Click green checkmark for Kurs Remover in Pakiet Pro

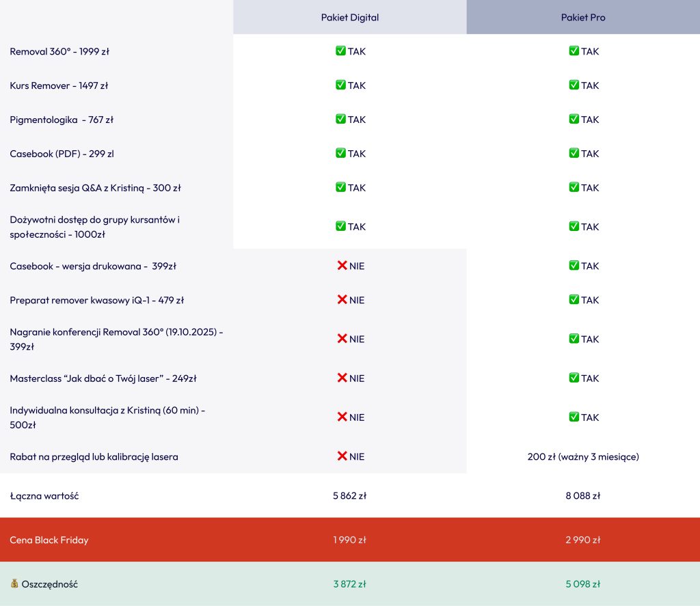pos(574,85)
